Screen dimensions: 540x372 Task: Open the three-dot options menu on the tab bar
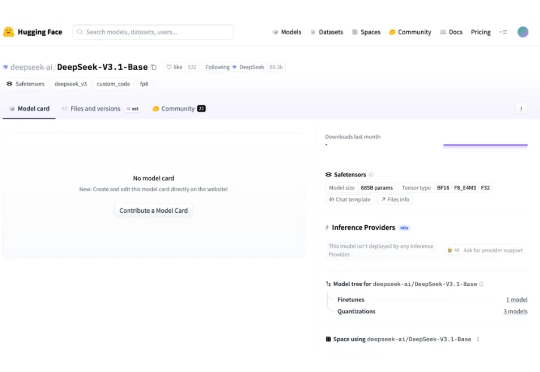coord(521,109)
